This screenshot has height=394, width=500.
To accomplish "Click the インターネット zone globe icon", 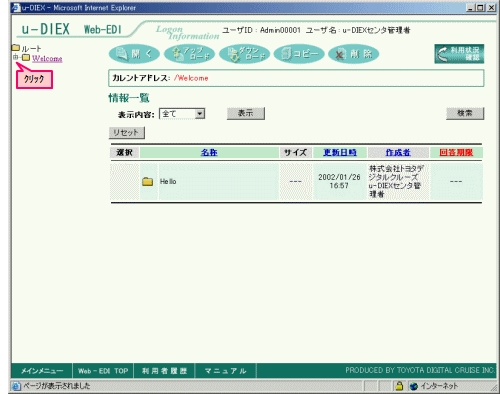I will tap(414, 386).
